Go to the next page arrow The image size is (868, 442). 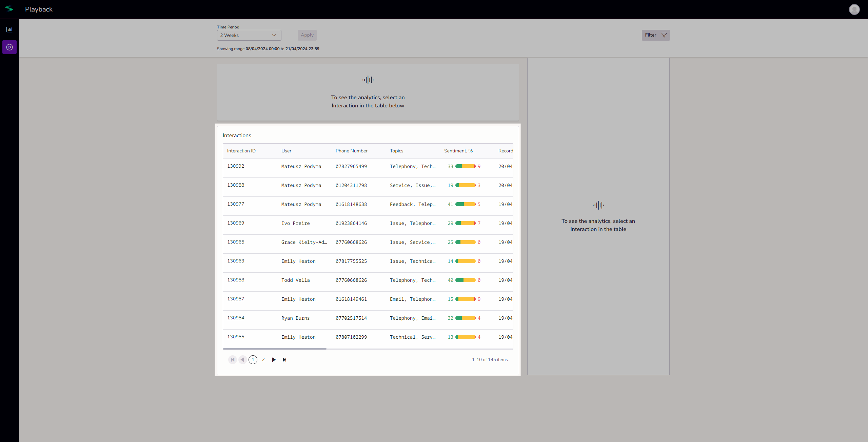point(274,360)
